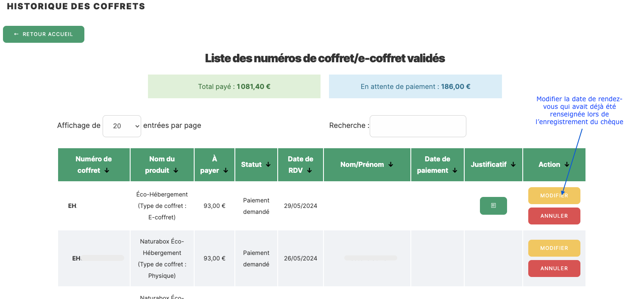The image size is (644, 299).
Task: Click the 29/05/2024 date cell
Action: (301, 206)
